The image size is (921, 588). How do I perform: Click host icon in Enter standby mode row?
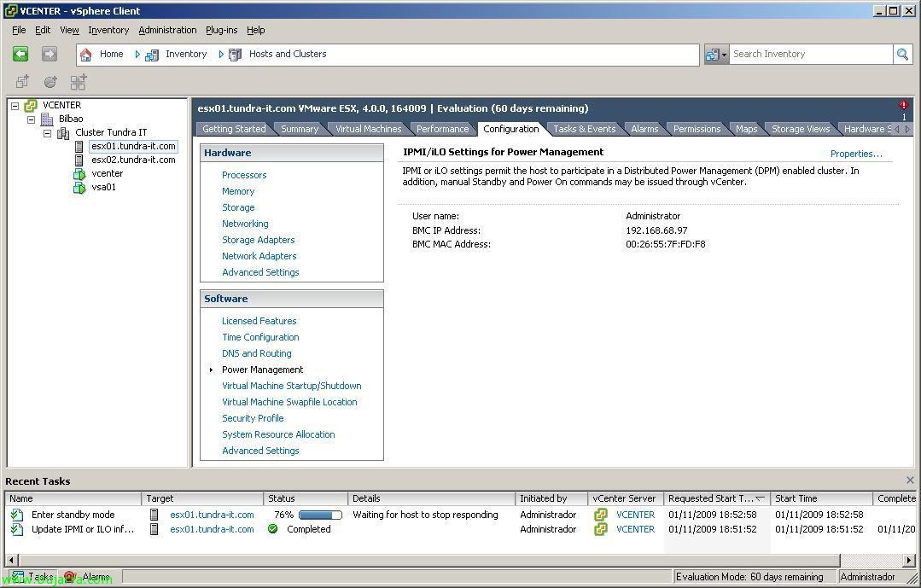154,515
